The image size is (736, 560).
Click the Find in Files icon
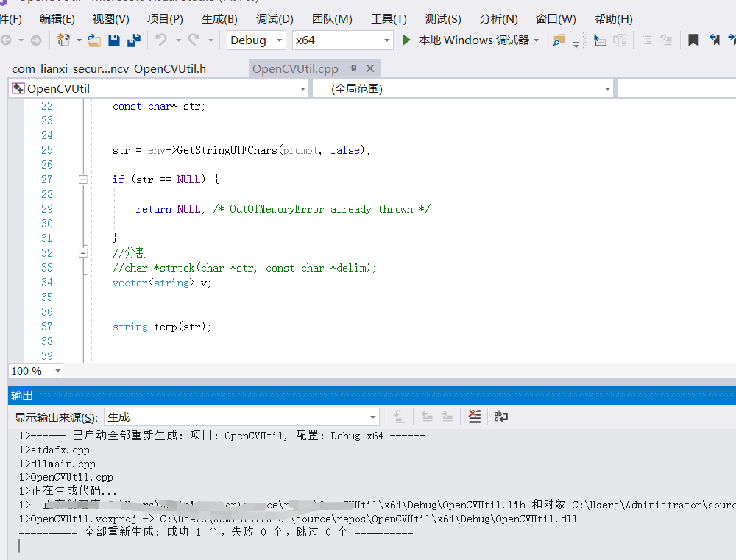point(559,40)
